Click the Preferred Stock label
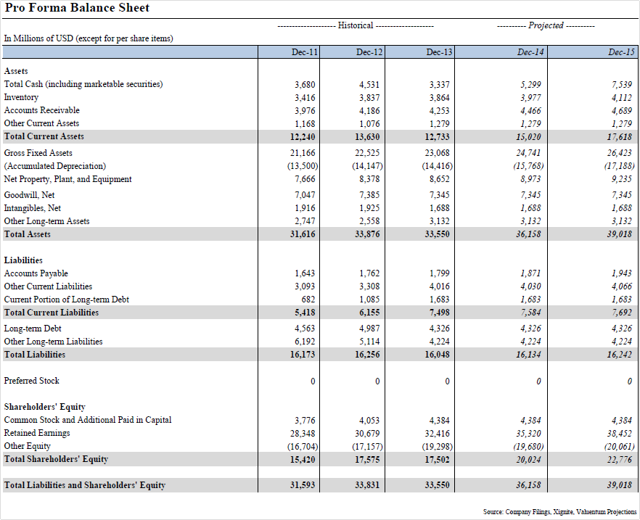 (31, 381)
